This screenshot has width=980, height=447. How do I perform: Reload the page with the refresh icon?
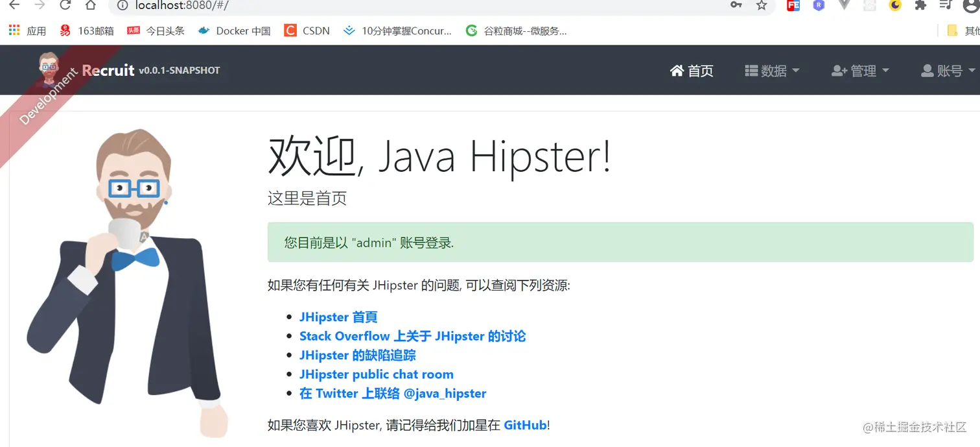coord(65,5)
